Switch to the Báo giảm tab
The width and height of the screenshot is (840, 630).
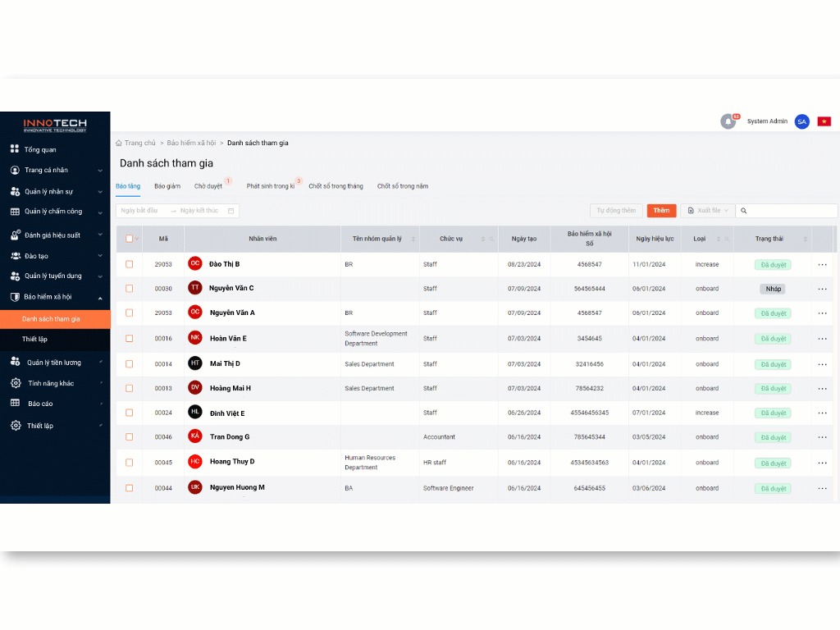pyautogui.click(x=167, y=186)
